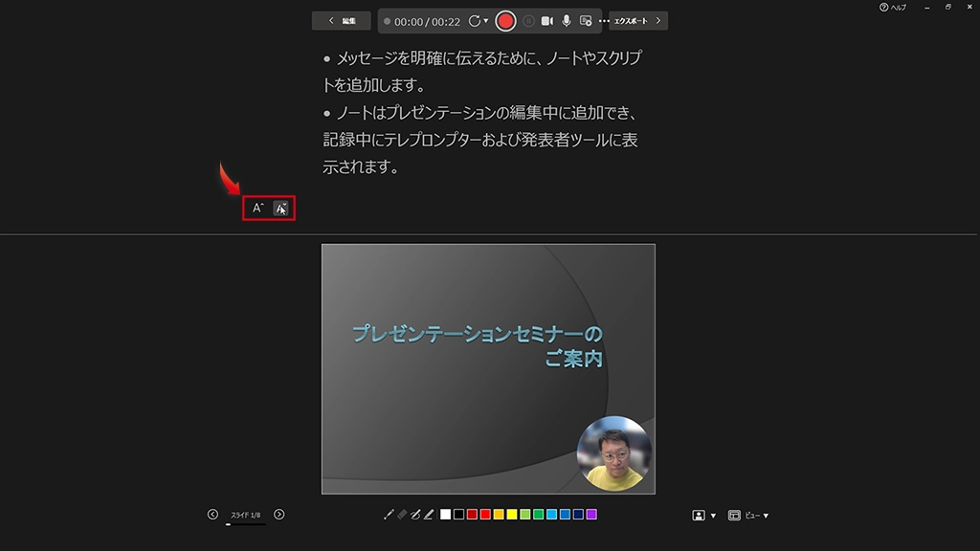Image resolution: width=980 pixels, height=551 pixels.
Task: Open the more options ellipsis menu
Action: [x=604, y=21]
